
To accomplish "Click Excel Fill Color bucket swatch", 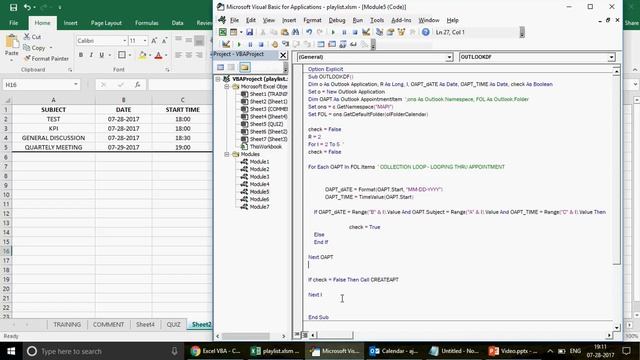I will tap(142, 55).
